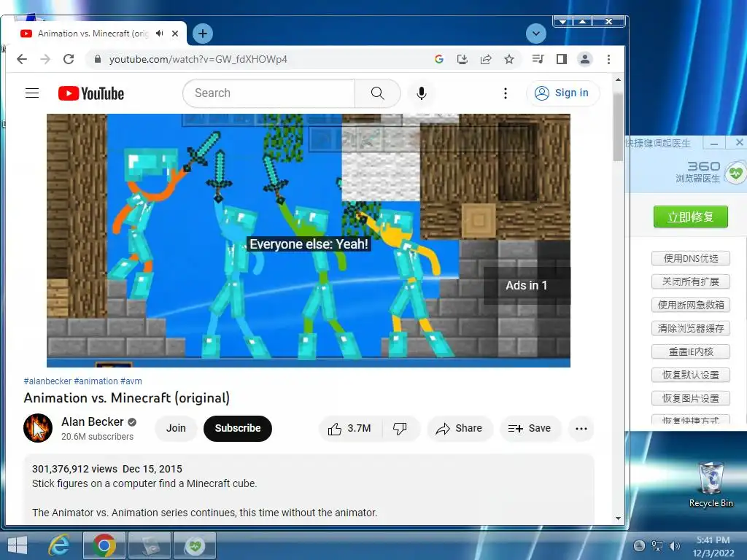Share the video
747x560 pixels.
460,428
